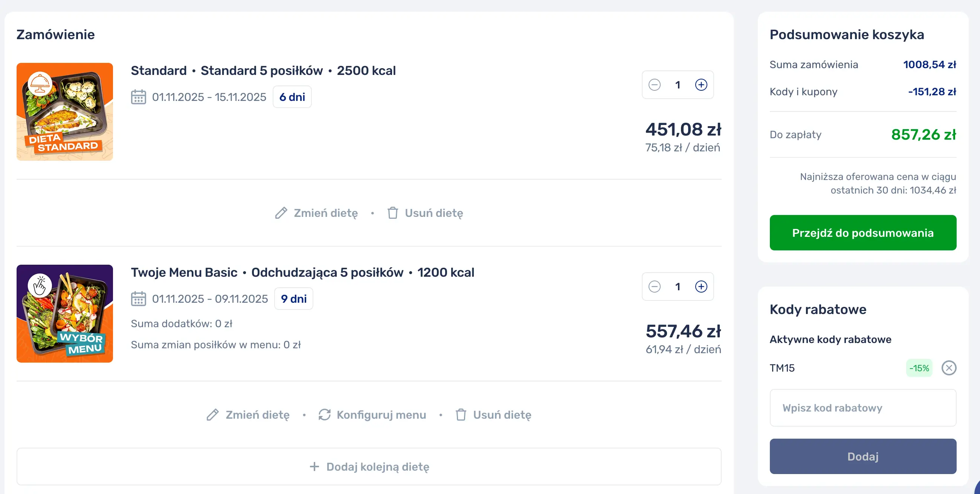The width and height of the screenshot is (980, 494).
Task: Decrease quantity of Twoje Menu Basic diet
Action: [x=654, y=287]
